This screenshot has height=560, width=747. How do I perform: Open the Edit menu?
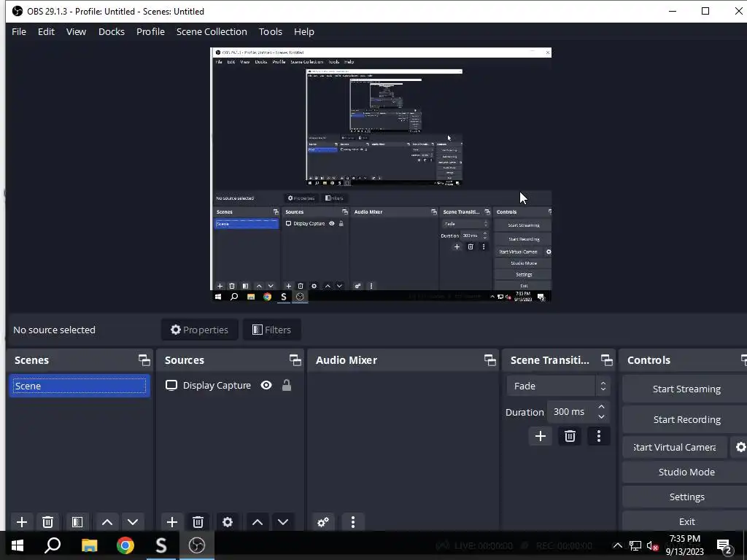[46, 32]
